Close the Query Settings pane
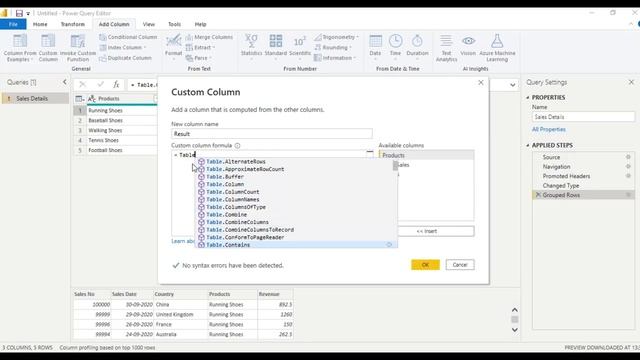 pos(631,82)
